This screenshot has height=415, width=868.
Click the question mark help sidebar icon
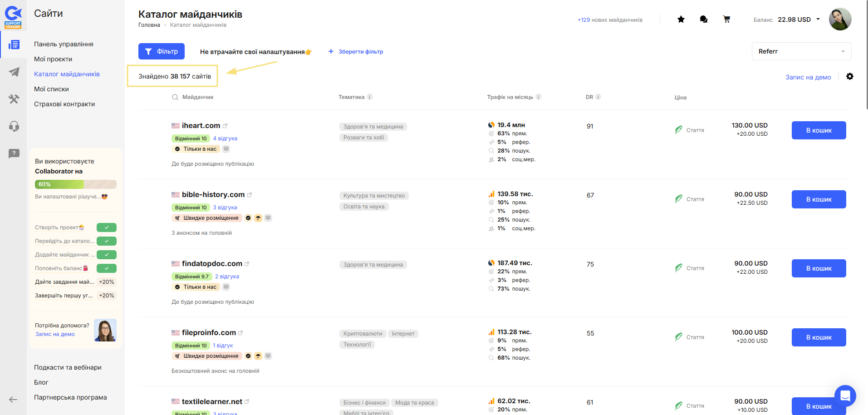coord(14,153)
